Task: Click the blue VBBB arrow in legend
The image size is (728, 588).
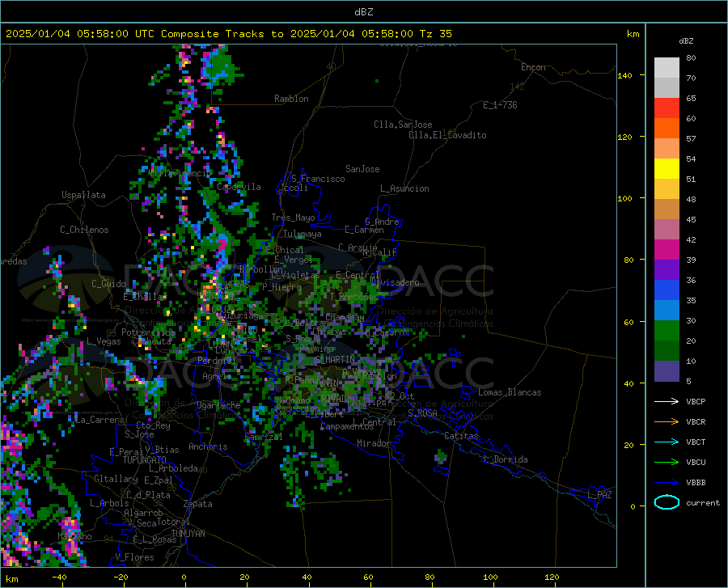Action: 667,483
